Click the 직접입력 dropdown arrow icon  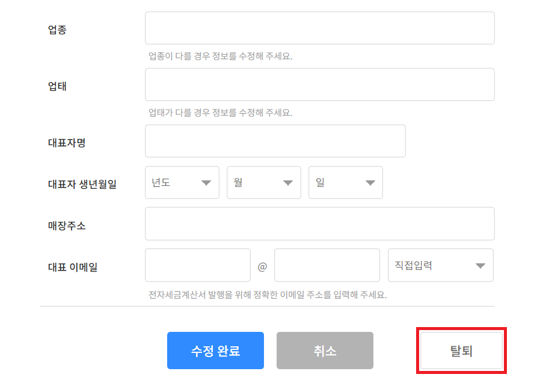point(480,266)
